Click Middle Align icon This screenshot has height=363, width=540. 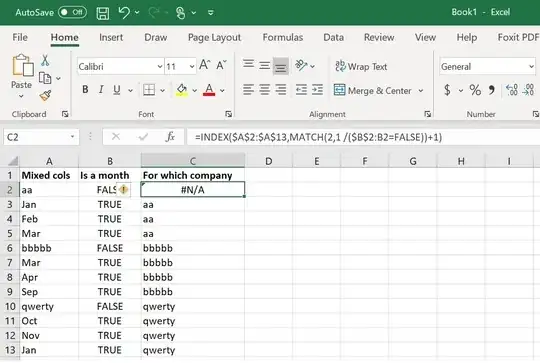point(264,65)
